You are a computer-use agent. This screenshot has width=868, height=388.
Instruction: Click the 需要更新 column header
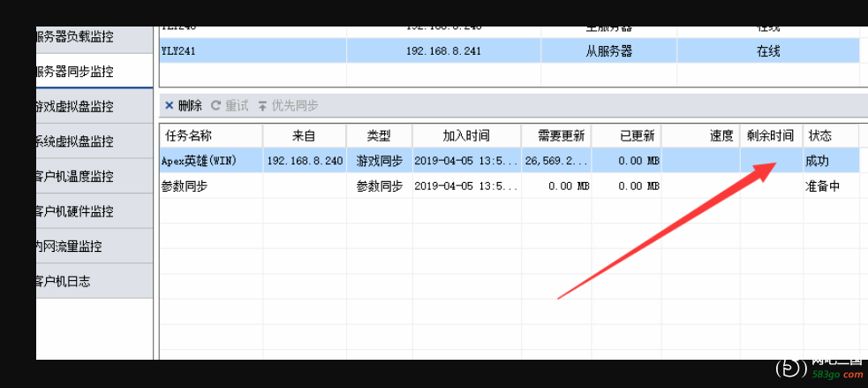pyautogui.click(x=556, y=135)
